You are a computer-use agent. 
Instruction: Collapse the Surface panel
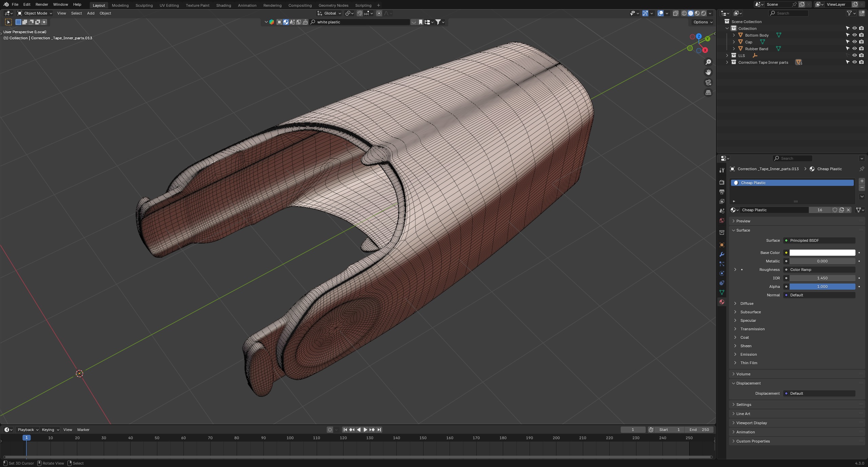click(x=743, y=230)
